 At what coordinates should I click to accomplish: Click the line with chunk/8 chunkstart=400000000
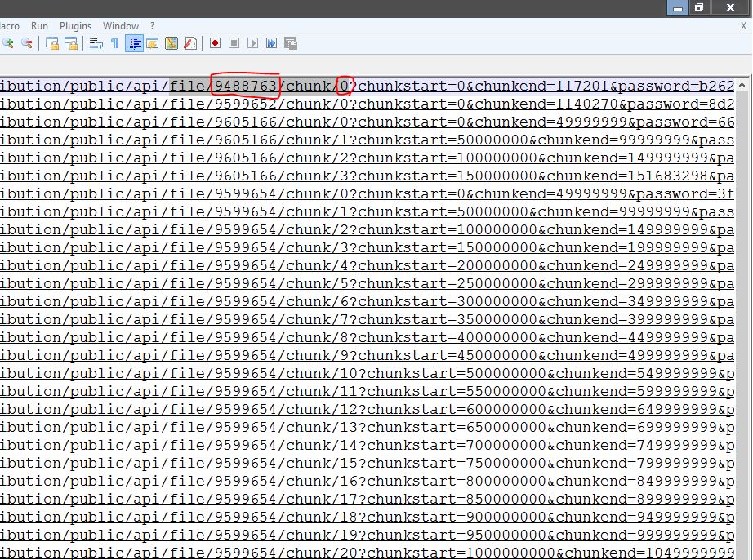click(x=368, y=338)
